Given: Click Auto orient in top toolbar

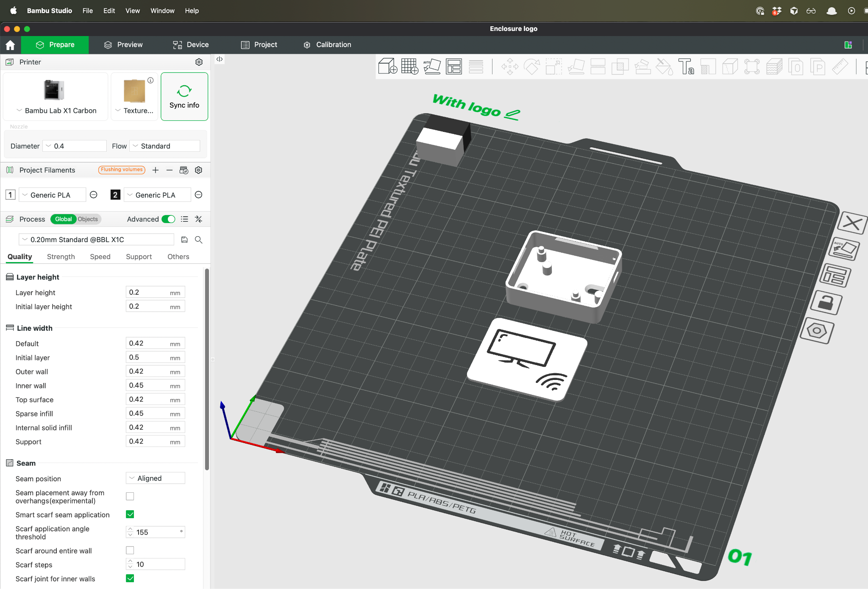Looking at the screenshot, I should [432, 67].
